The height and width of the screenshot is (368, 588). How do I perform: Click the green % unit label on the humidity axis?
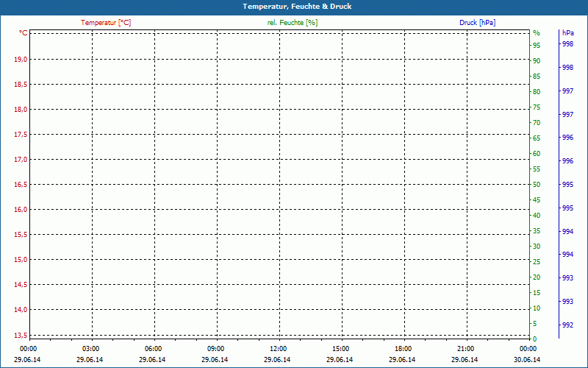pyautogui.click(x=537, y=33)
